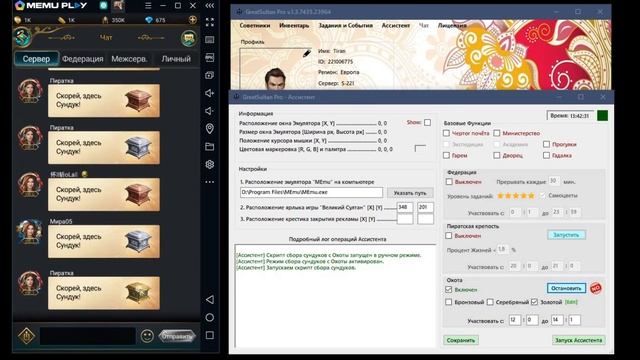Switch to Личный chat tab
The width and height of the screenshot is (640, 360).
(176, 59)
